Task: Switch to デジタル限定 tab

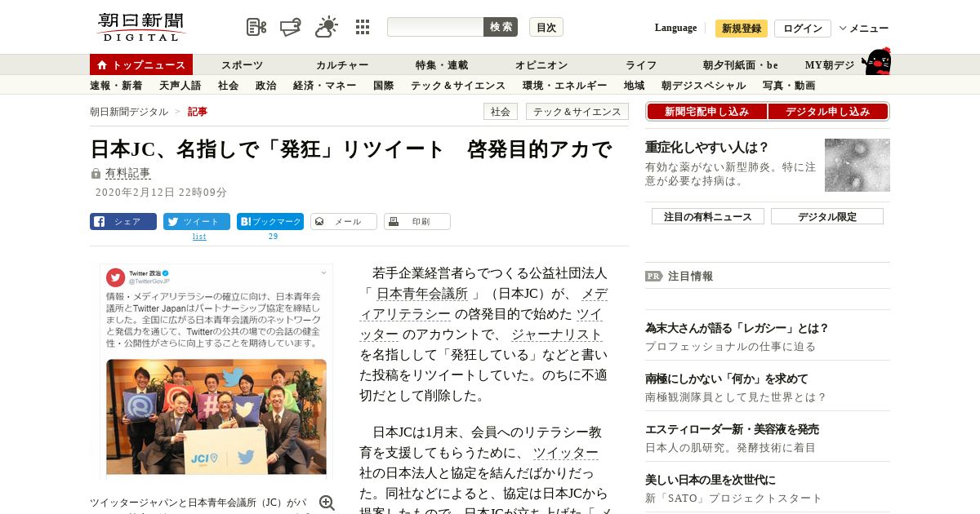Action: tap(827, 216)
